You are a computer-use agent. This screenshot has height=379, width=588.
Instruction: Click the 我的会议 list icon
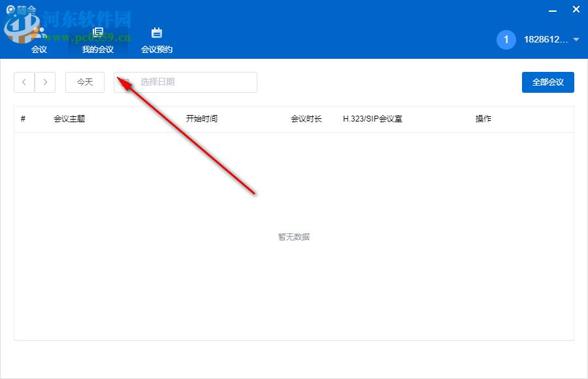(98, 32)
